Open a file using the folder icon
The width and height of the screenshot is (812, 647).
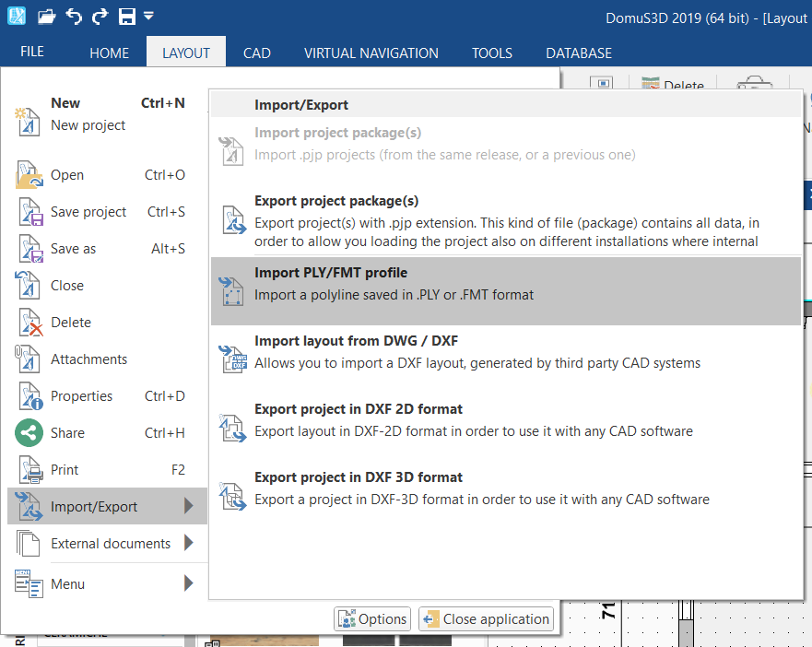47,17
